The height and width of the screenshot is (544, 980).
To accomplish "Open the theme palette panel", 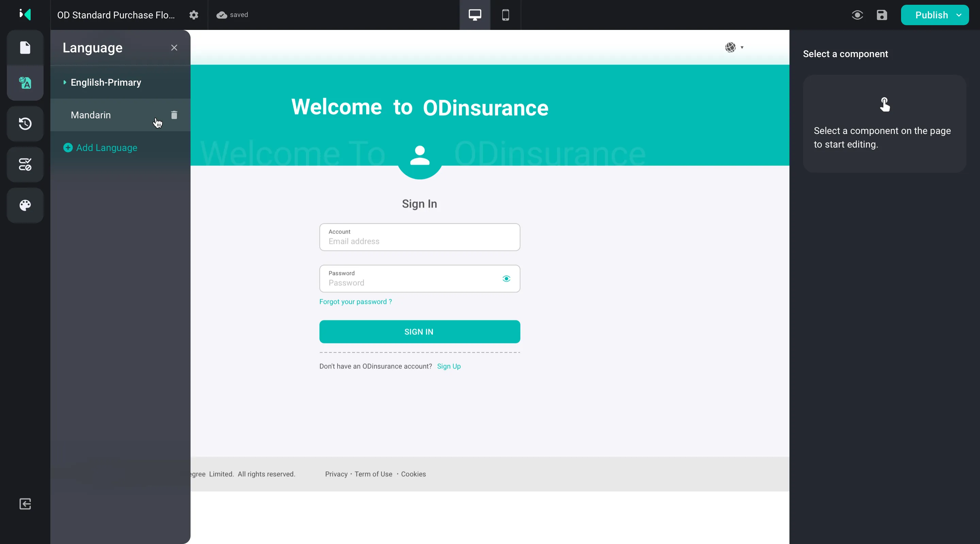I will (25, 205).
